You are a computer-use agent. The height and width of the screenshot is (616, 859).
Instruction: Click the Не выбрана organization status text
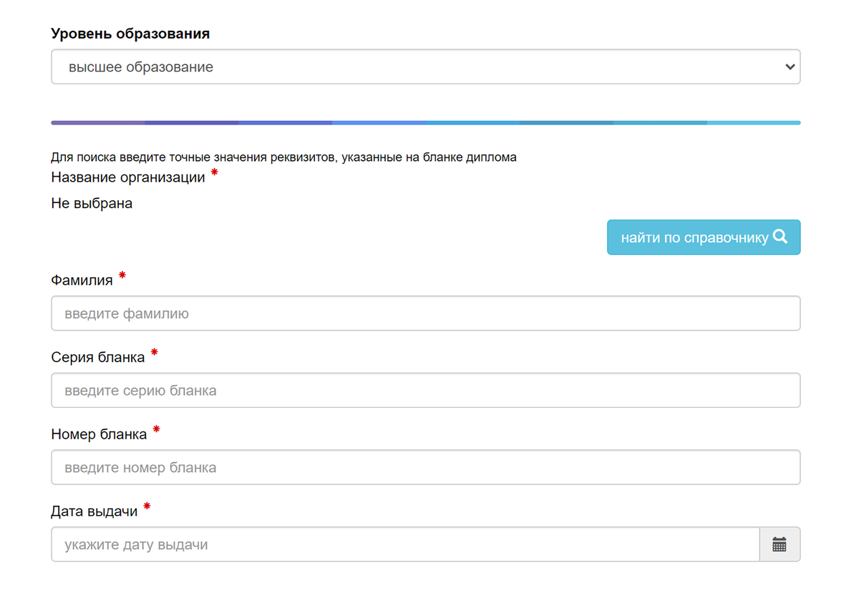coord(92,203)
